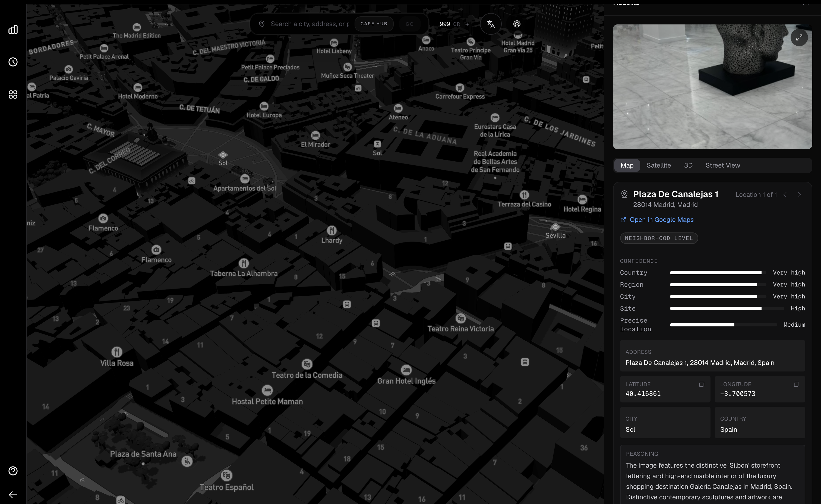Select the Lhardy restaurant marker
The image size is (821, 504).
(331, 230)
